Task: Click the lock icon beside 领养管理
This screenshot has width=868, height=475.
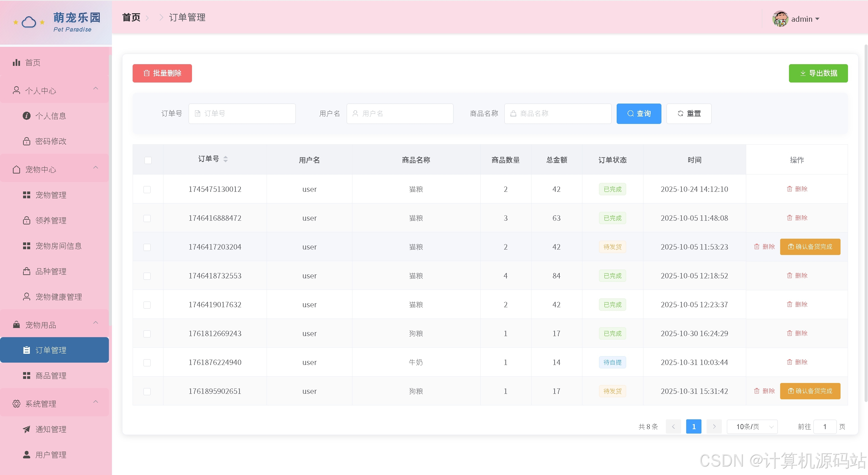Action: (x=26, y=220)
